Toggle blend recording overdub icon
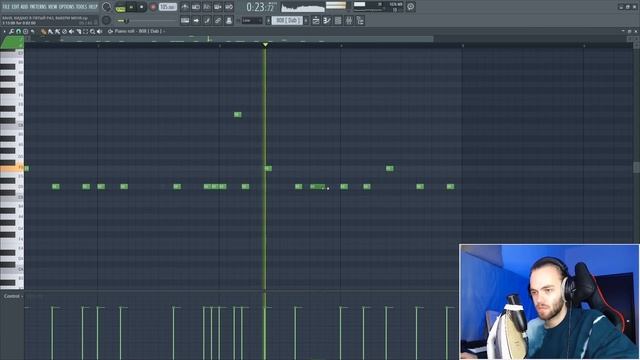The width and height of the screenshot is (640, 360). click(218, 7)
